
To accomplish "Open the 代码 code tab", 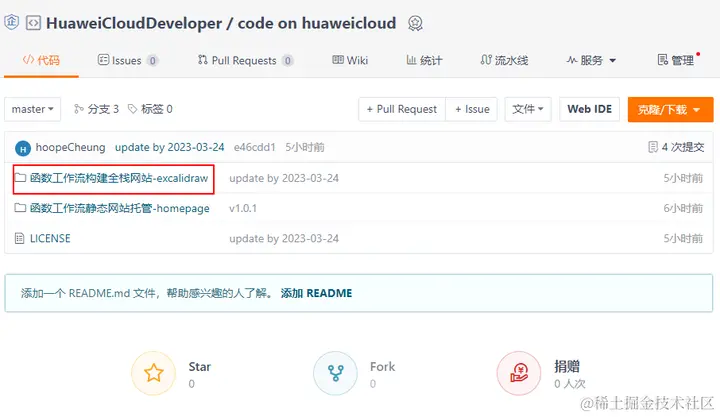I will 41,60.
